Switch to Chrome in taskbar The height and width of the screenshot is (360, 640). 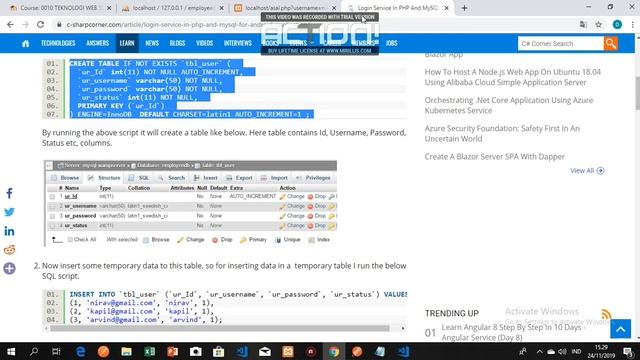click(x=333, y=351)
